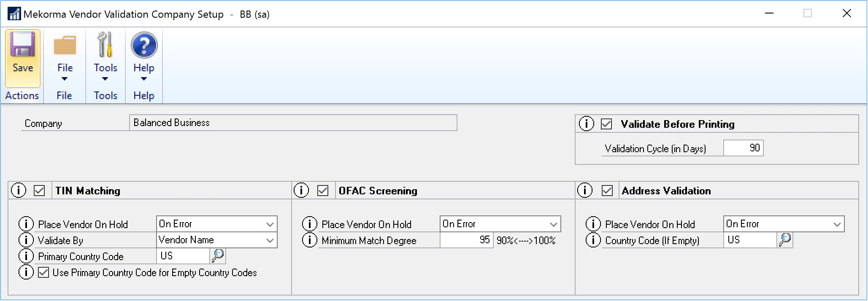The width and height of the screenshot is (868, 301).
Task: Click the Company name field
Action: coord(293,123)
